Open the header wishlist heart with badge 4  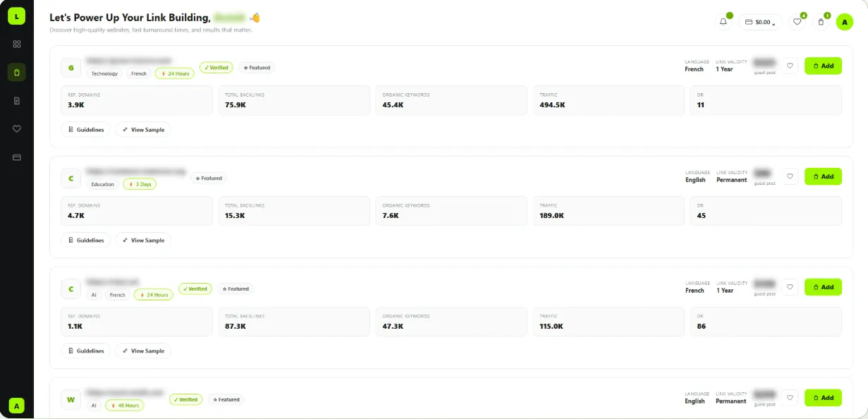(x=797, y=22)
